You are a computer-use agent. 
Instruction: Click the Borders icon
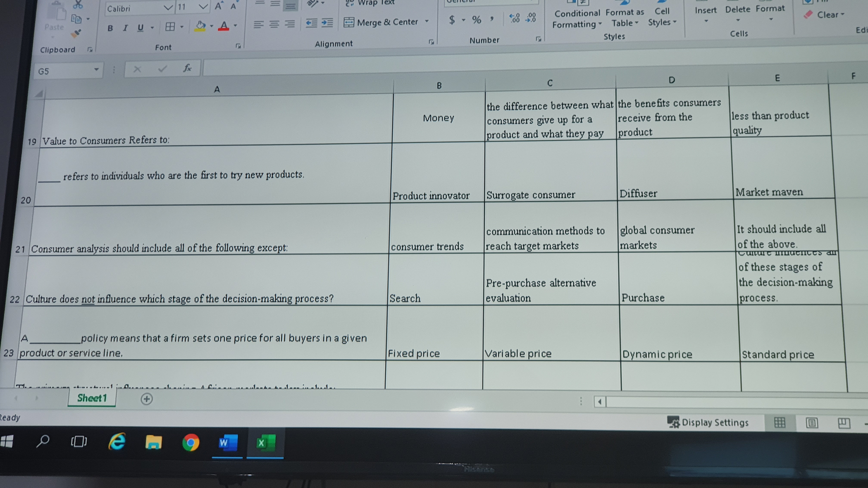[170, 27]
